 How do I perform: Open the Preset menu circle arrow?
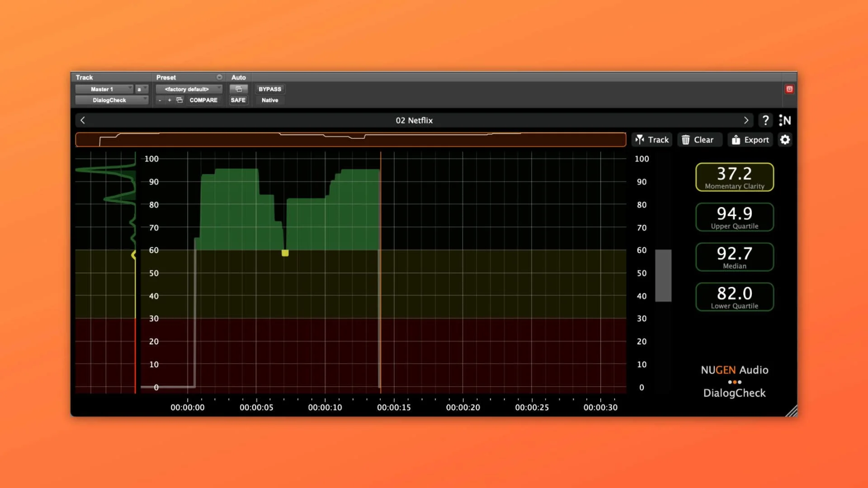pos(219,77)
